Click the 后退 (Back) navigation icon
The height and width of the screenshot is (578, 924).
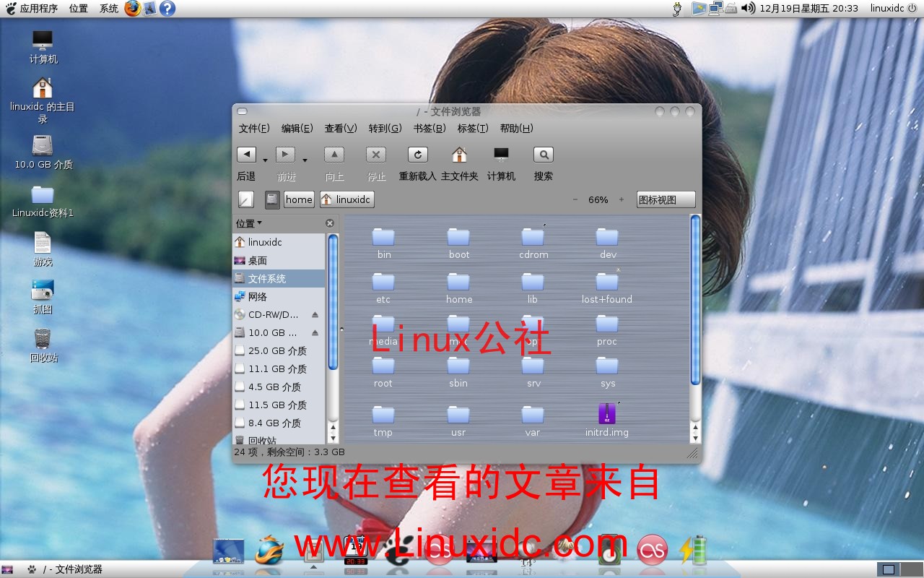tap(245, 154)
